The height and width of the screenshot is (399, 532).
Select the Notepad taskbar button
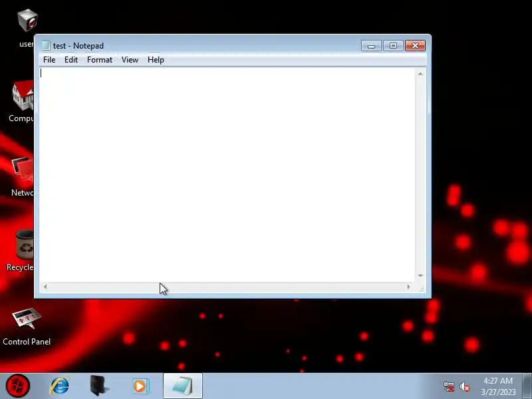click(182, 386)
